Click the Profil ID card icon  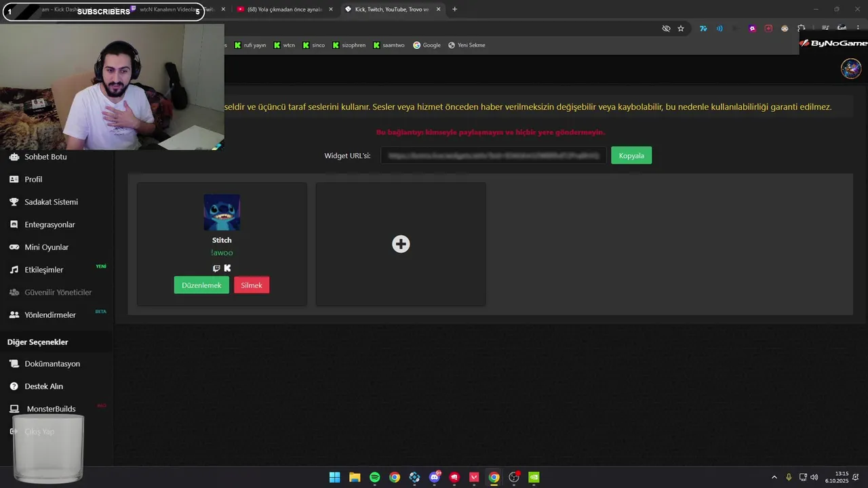tap(14, 180)
